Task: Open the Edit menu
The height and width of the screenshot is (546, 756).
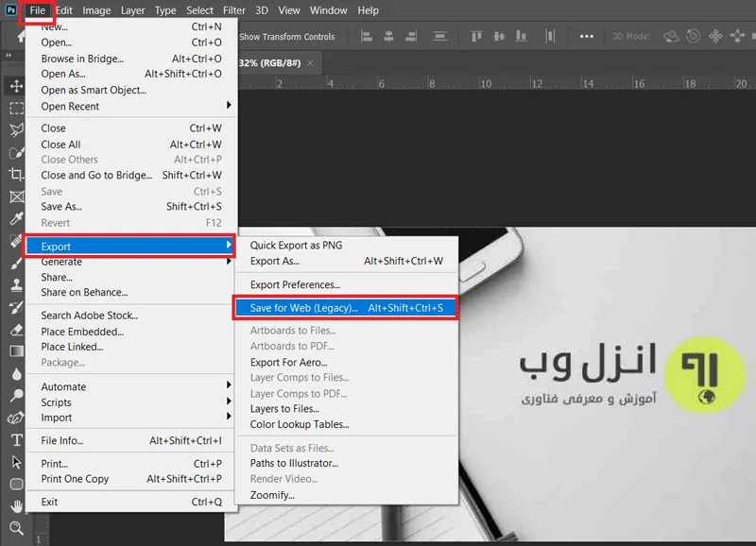Action: [x=63, y=10]
